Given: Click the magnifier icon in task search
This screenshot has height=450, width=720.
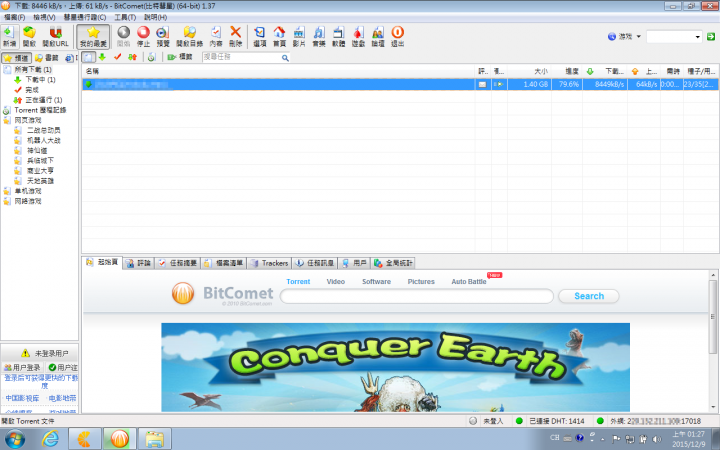Looking at the screenshot, I should [285, 58].
